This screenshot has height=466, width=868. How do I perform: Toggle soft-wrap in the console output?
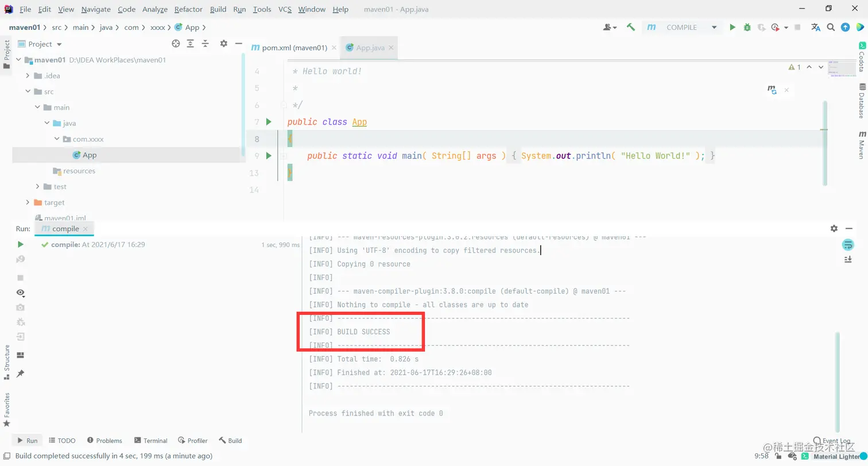point(848,245)
